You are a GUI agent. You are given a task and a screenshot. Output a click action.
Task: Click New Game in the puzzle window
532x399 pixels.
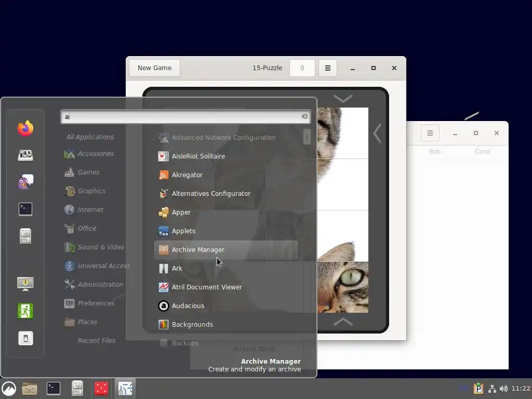point(154,68)
